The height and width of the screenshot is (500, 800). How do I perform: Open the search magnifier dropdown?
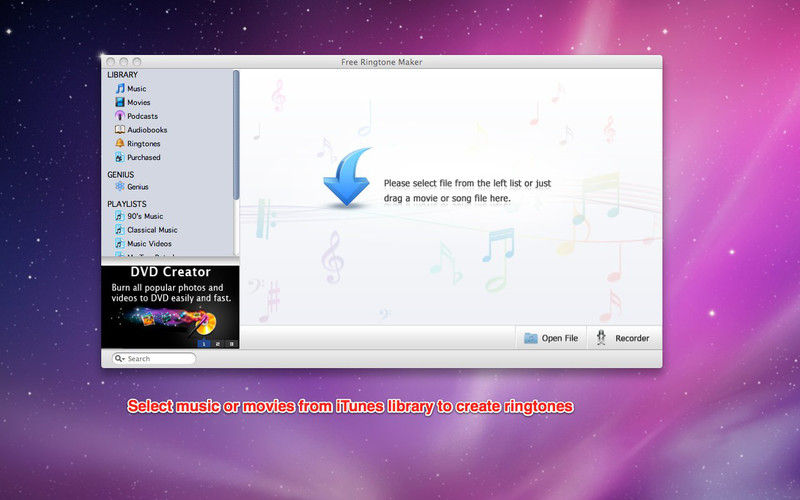pyautogui.click(x=119, y=359)
